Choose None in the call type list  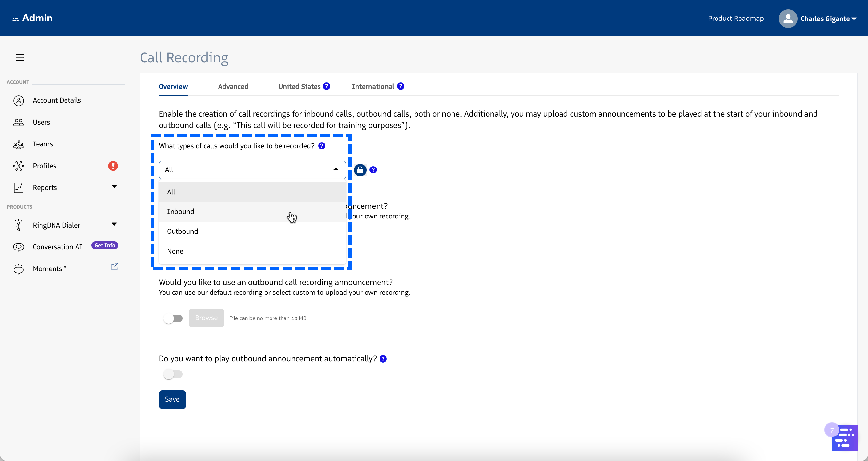pos(175,251)
